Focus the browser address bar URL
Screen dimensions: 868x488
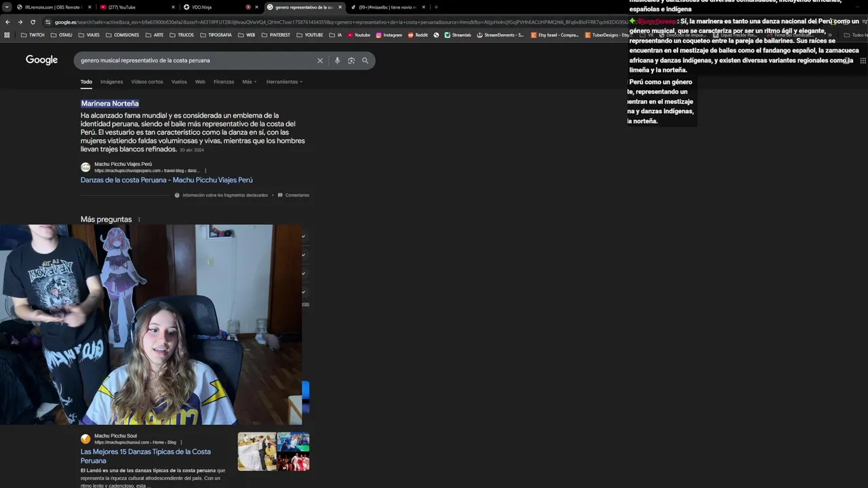click(x=339, y=22)
